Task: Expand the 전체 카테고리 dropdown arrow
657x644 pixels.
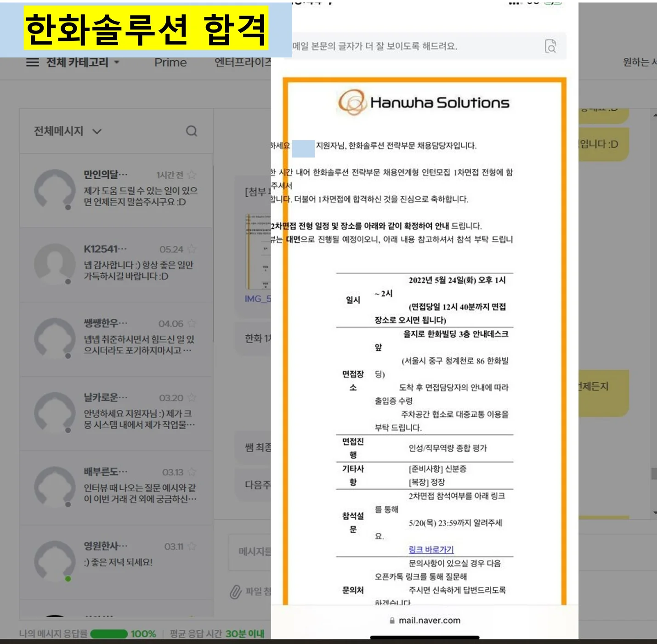Action: pyautogui.click(x=117, y=62)
